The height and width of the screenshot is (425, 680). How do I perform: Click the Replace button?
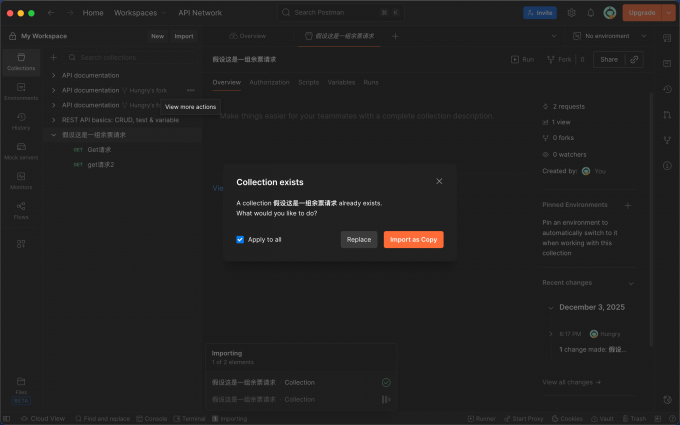tap(359, 239)
